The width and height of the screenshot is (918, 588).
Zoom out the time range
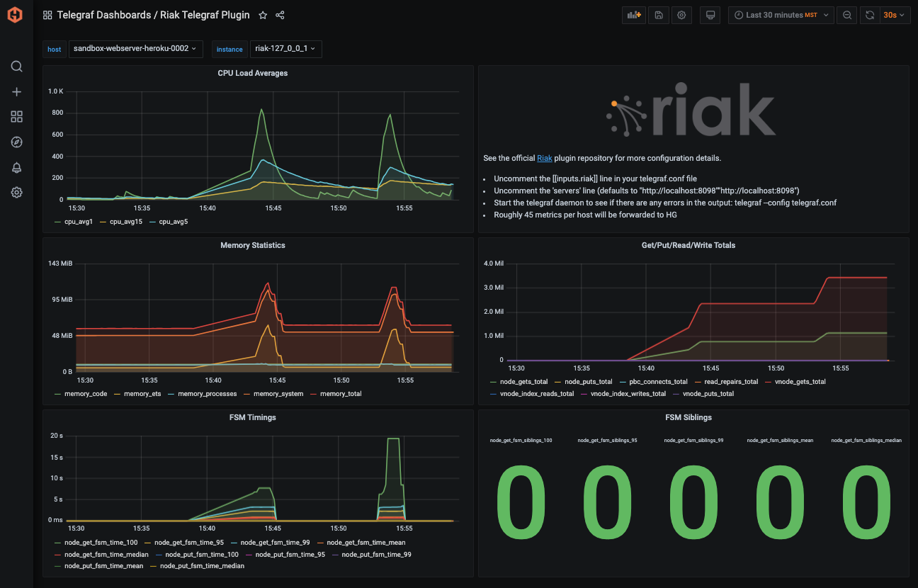tap(847, 15)
